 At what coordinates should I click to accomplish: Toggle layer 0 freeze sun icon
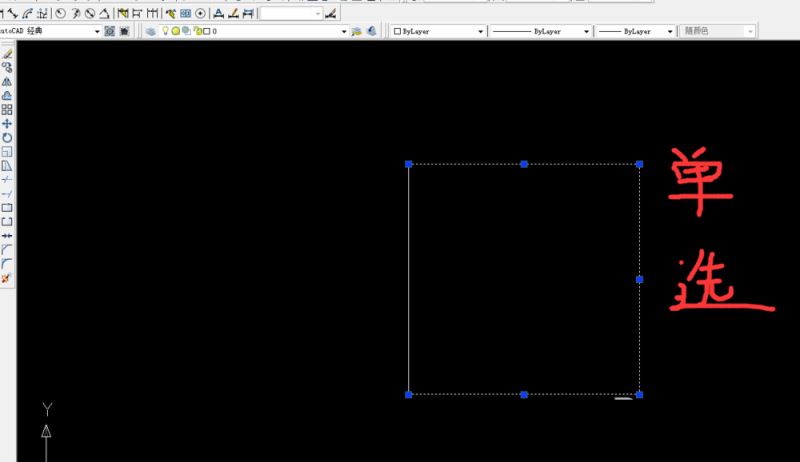point(176,31)
